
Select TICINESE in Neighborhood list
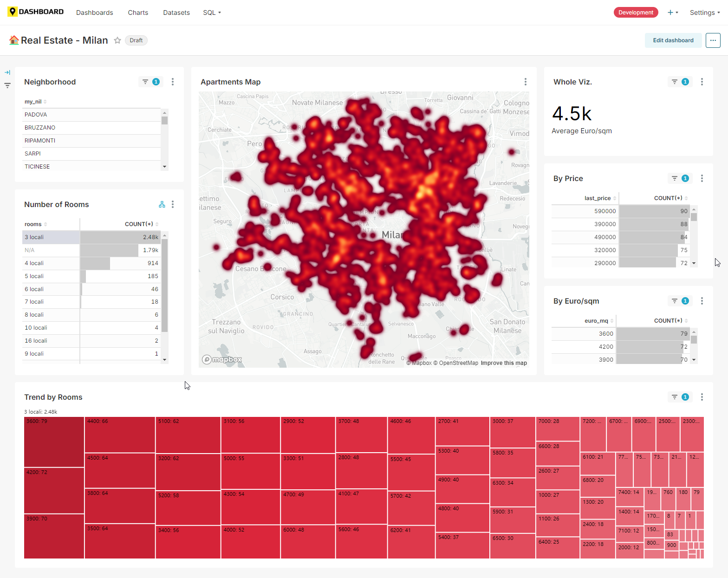(x=92, y=166)
